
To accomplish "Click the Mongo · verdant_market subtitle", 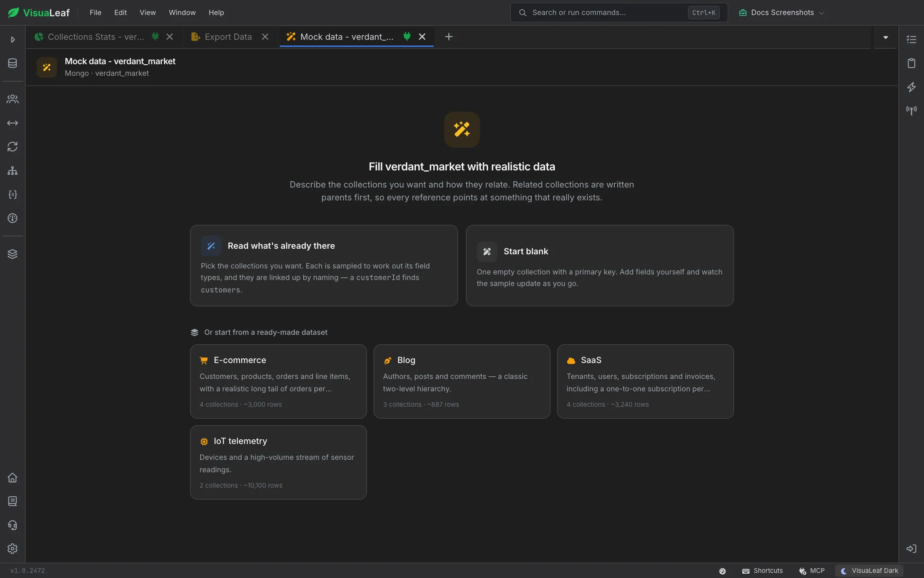I will tap(107, 73).
